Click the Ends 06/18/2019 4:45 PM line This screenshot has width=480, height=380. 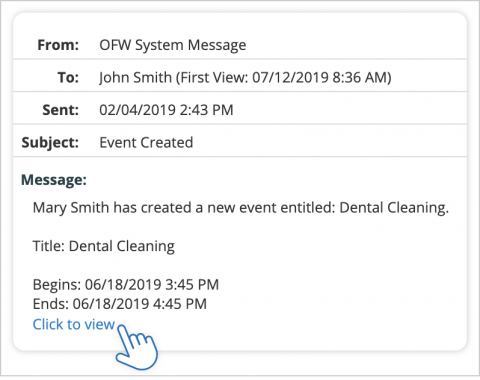tap(120, 304)
